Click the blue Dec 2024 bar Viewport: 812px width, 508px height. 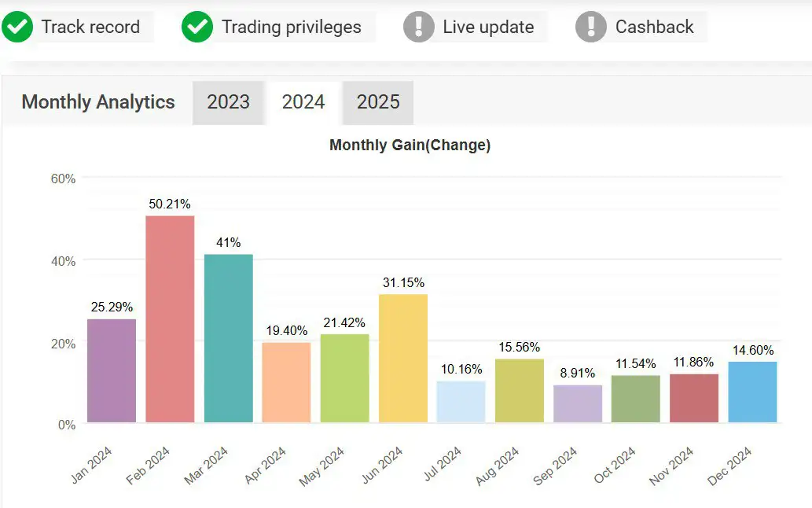pos(752,392)
